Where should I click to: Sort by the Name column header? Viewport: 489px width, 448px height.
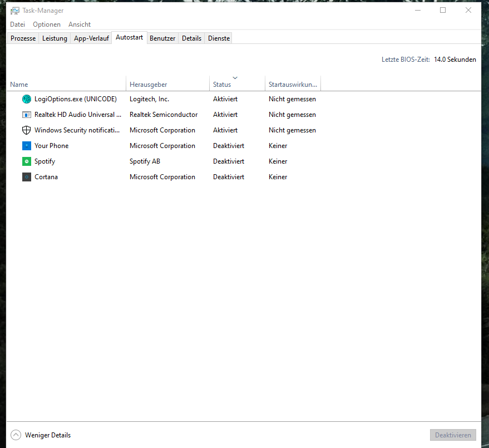pyautogui.click(x=66, y=83)
